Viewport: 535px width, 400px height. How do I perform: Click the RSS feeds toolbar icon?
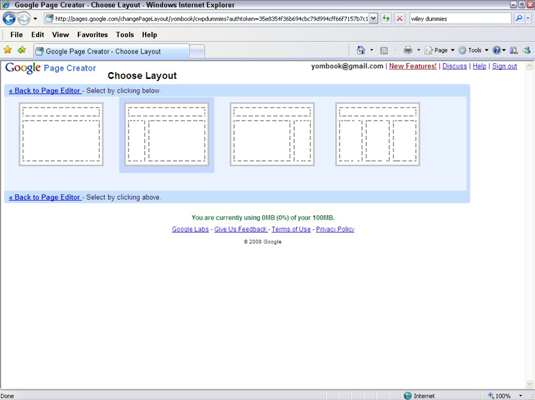[384, 51]
